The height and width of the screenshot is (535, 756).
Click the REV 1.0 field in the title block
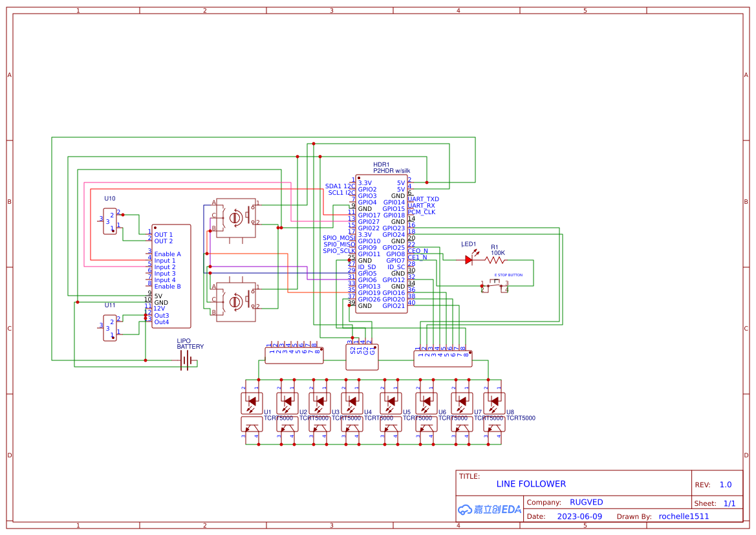(724, 484)
